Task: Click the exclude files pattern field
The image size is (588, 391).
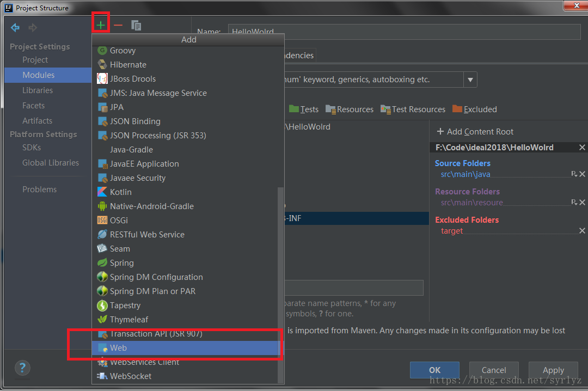Action: [354, 288]
